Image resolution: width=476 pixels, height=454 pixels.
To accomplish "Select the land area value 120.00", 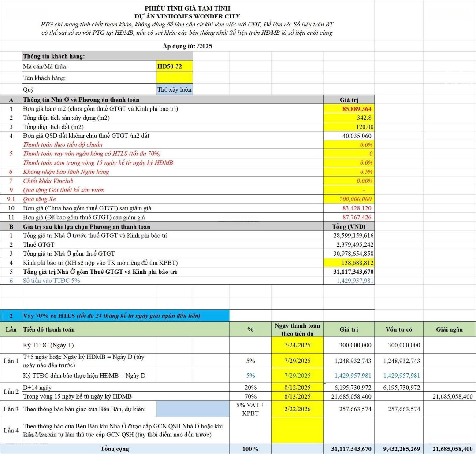I will (349, 127).
